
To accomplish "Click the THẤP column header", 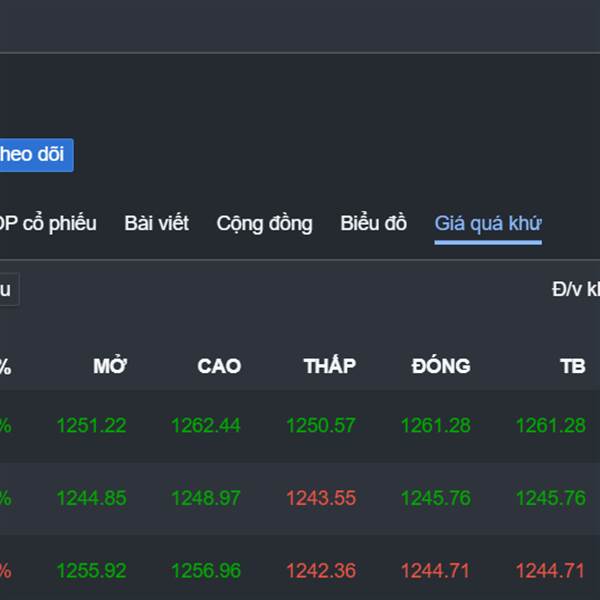I will pos(329,366).
